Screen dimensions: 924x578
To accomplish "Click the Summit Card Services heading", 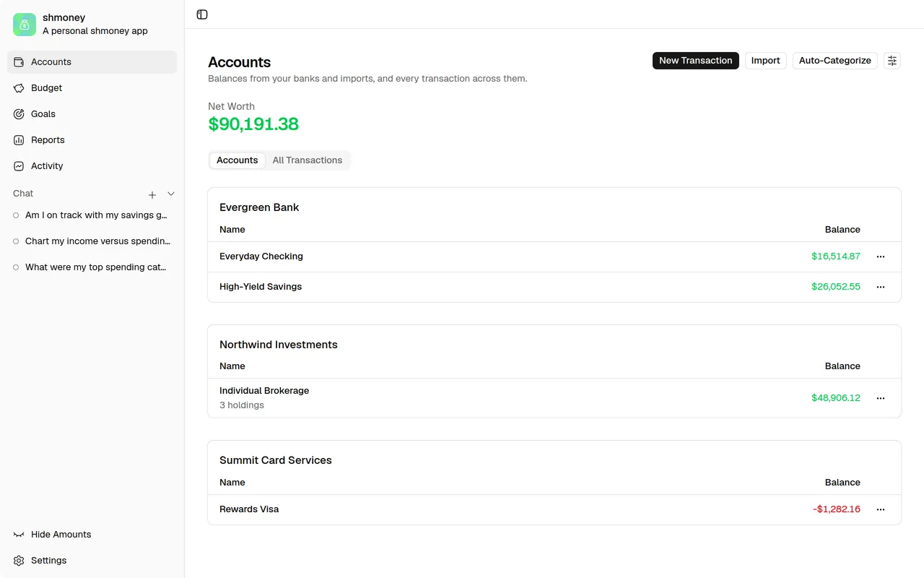I will pos(276,460).
